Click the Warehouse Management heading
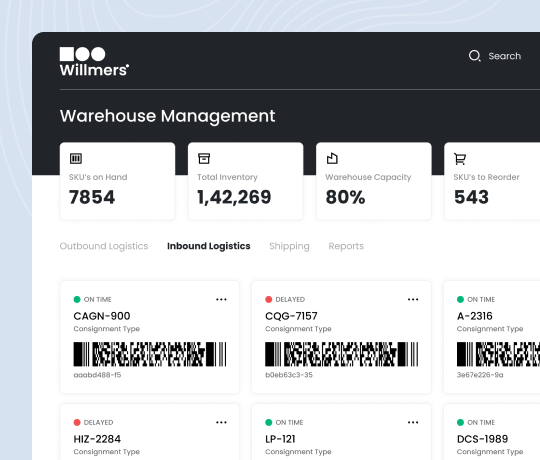This screenshot has height=460, width=540. (167, 116)
